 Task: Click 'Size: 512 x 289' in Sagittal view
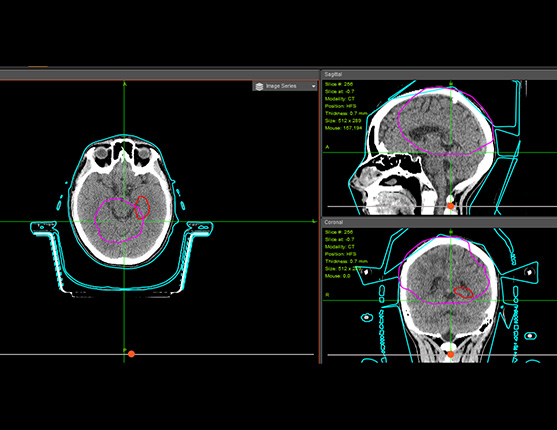[343, 121]
